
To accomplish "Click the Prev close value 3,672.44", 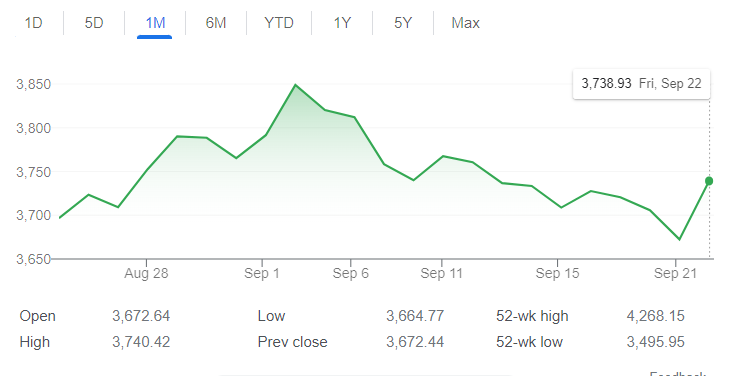I will coord(415,342).
